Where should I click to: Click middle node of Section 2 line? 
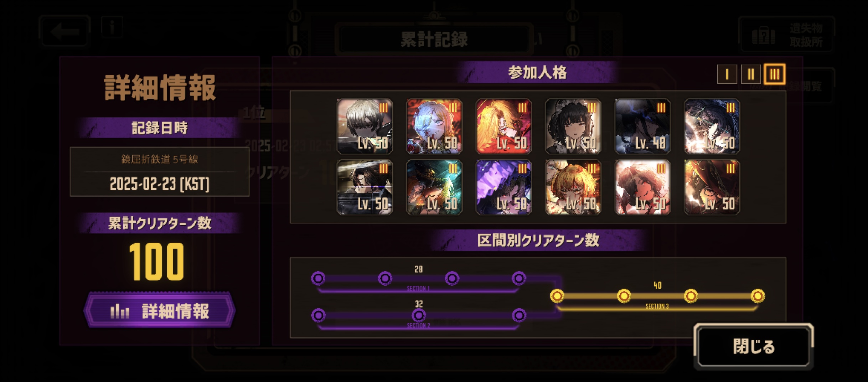[419, 315]
